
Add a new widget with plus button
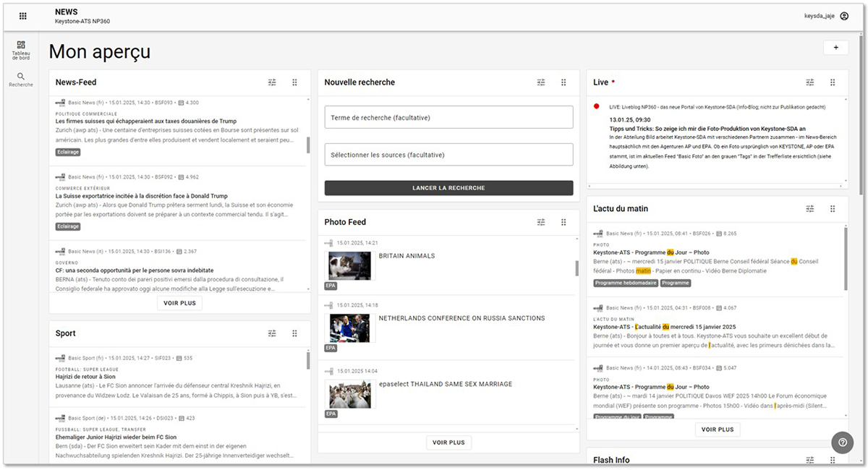click(835, 48)
